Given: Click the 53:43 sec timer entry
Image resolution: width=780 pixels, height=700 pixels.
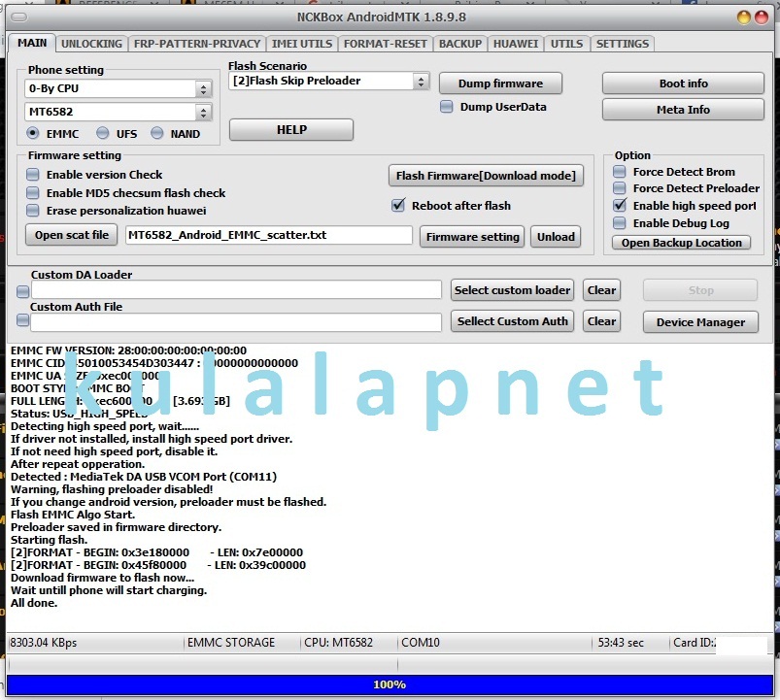Looking at the screenshot, I should 621,643.
